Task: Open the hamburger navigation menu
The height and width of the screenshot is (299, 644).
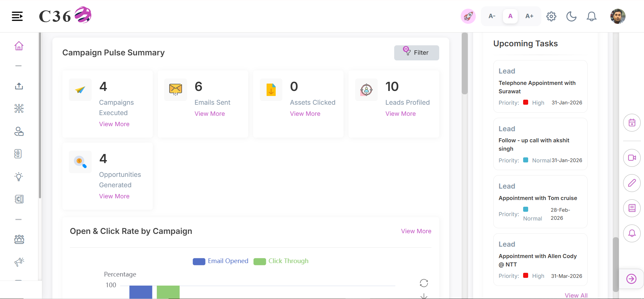Action: click(17, 16)
